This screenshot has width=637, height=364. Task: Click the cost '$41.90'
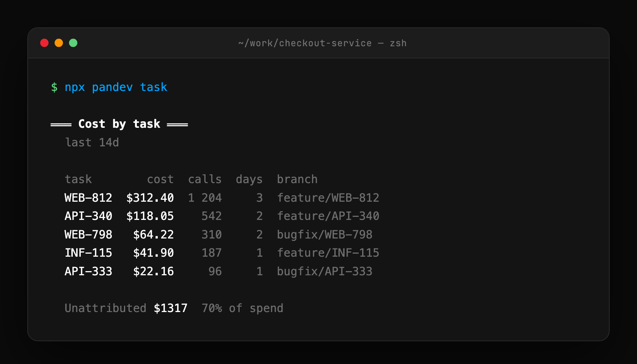coord(154,253)
